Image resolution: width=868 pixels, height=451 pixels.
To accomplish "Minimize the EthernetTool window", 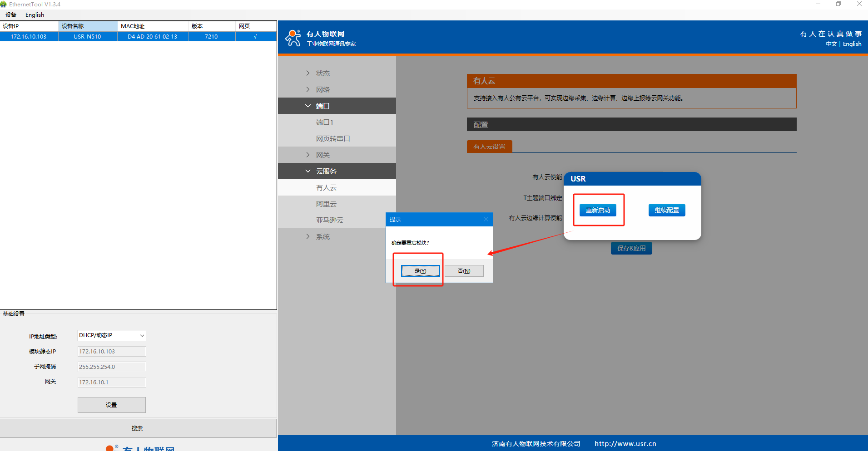I will click(818, 4).
